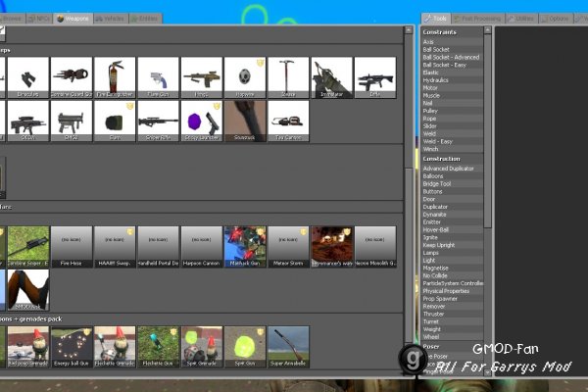
Task: Select the purple ball and pistol launcher
Action: (202, 122)
